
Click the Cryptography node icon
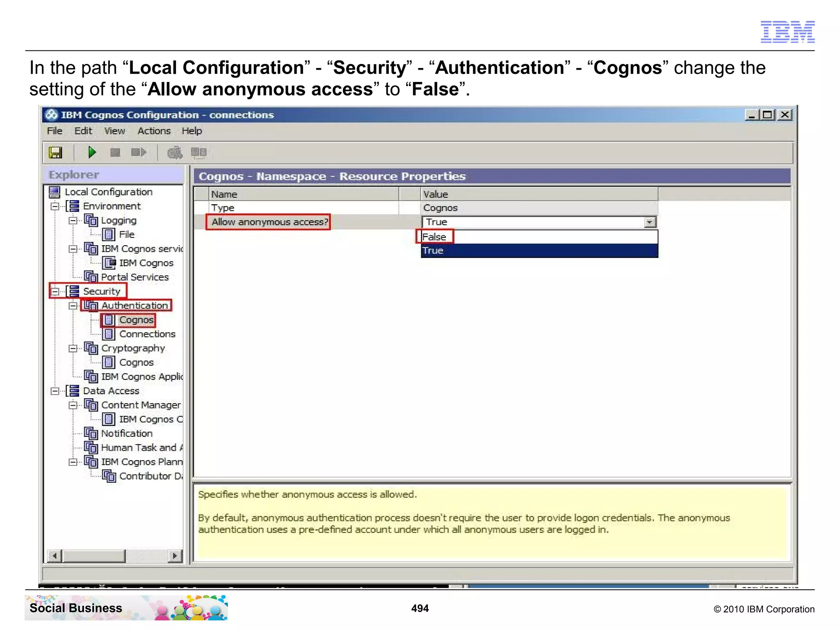pos(91,348)
